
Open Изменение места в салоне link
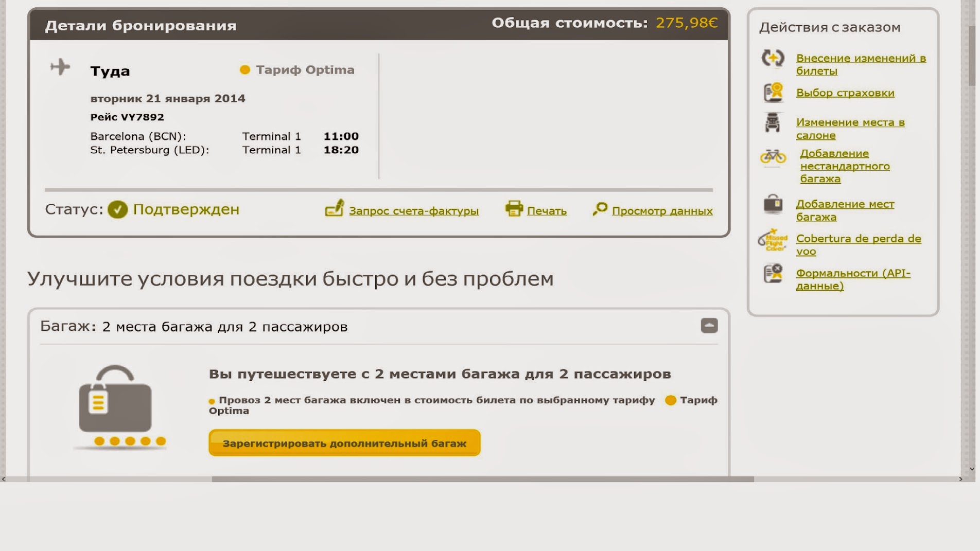tap(850, 129)
